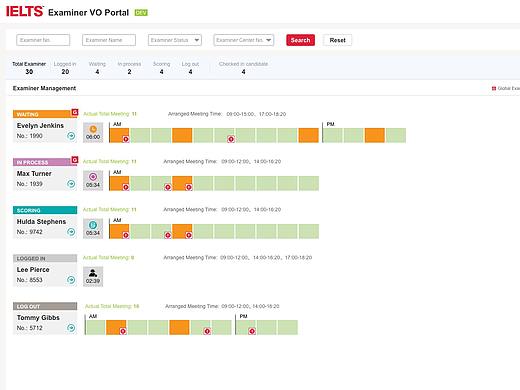Image resolution: width=520 pixels, height=390 pixels.
Task: Click the arrow icon for Max Turner
Action: pos(71,184)
